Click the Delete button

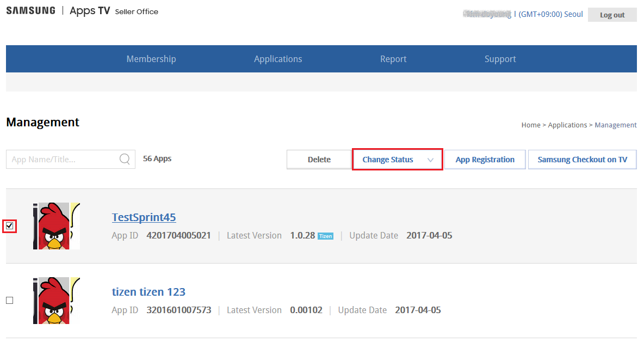[x=319, y=160]
